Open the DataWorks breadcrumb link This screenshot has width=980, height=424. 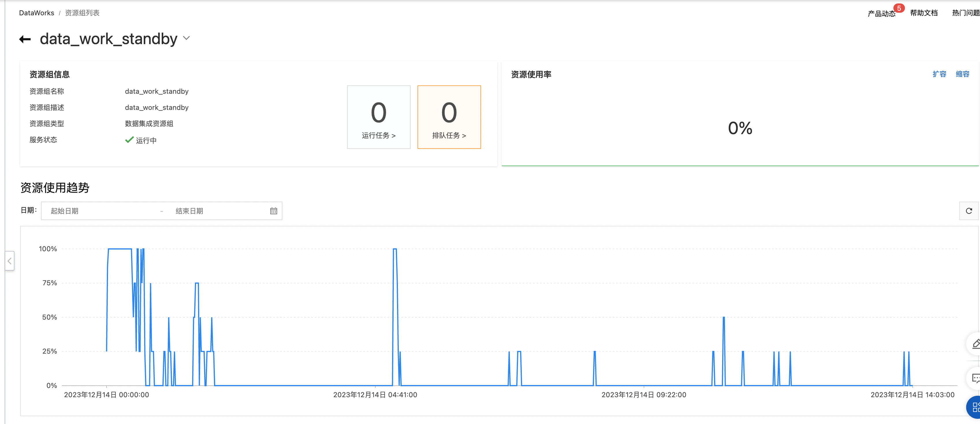point(36,13)
